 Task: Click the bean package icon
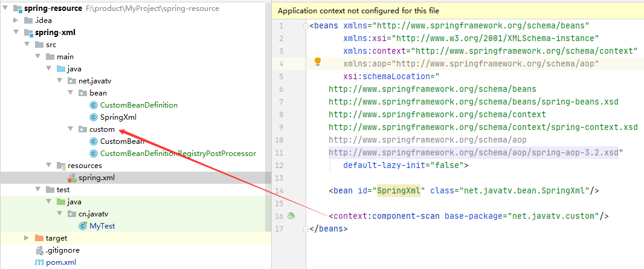83,93
